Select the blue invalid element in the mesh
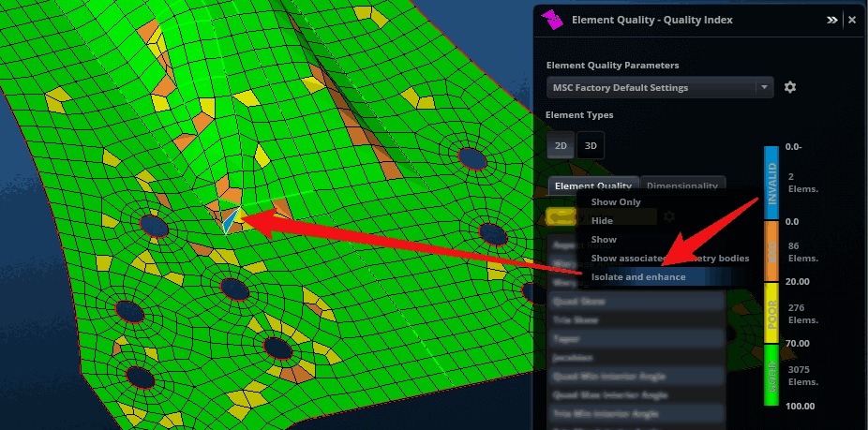 229,219
